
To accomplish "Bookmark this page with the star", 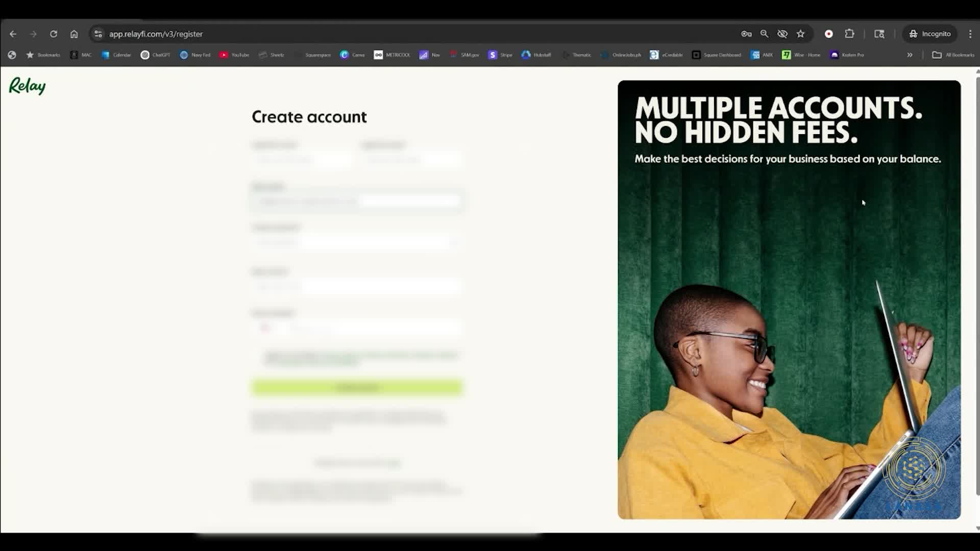I will [x=800, y=34].
